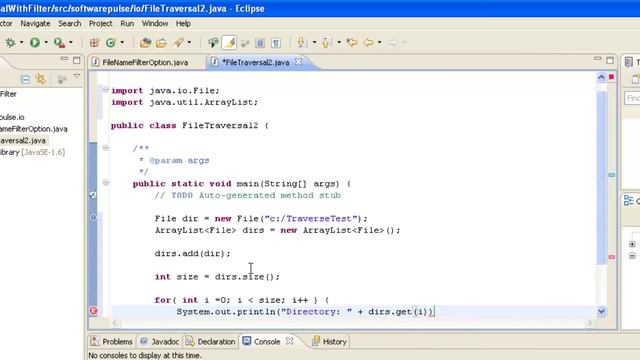Click the blue task overview ruler marker
Image resolution: width=640 pixels, height=360 pixels.
point(612,175)
